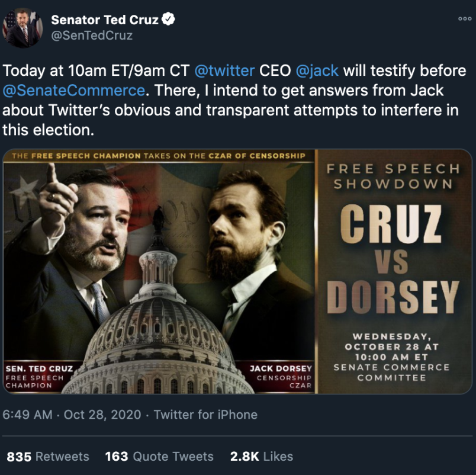
Task: Click the Jack Dorsey Censorship Czar nameplate
Action: click(283, 377)
